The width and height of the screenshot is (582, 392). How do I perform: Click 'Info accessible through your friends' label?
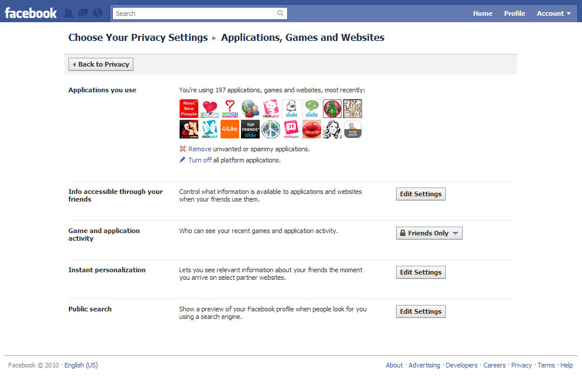point(115,196)
